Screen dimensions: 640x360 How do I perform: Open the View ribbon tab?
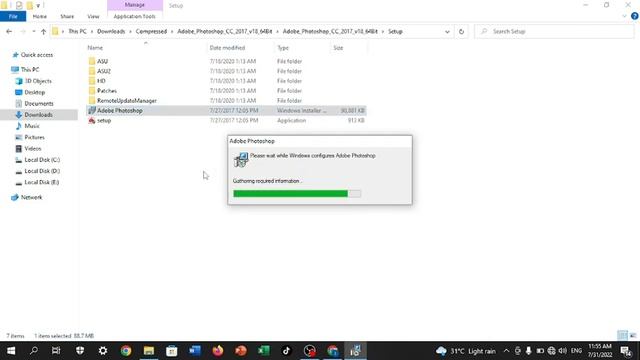93,16
